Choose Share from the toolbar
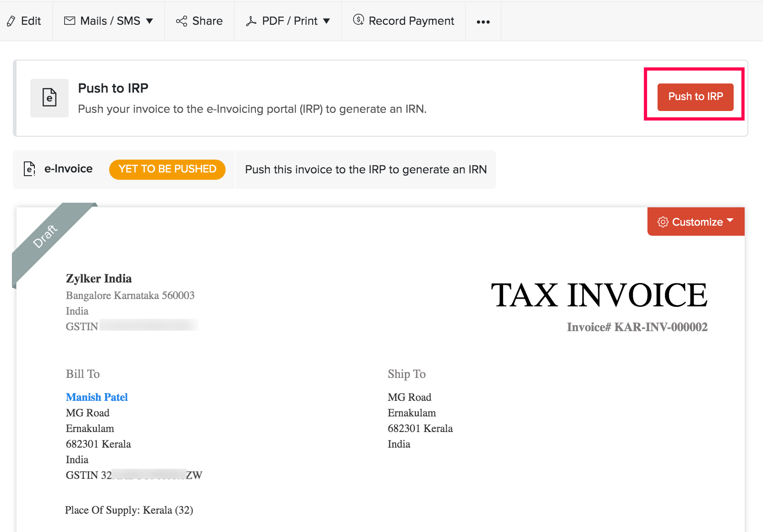763x532 pixels. 207,21
